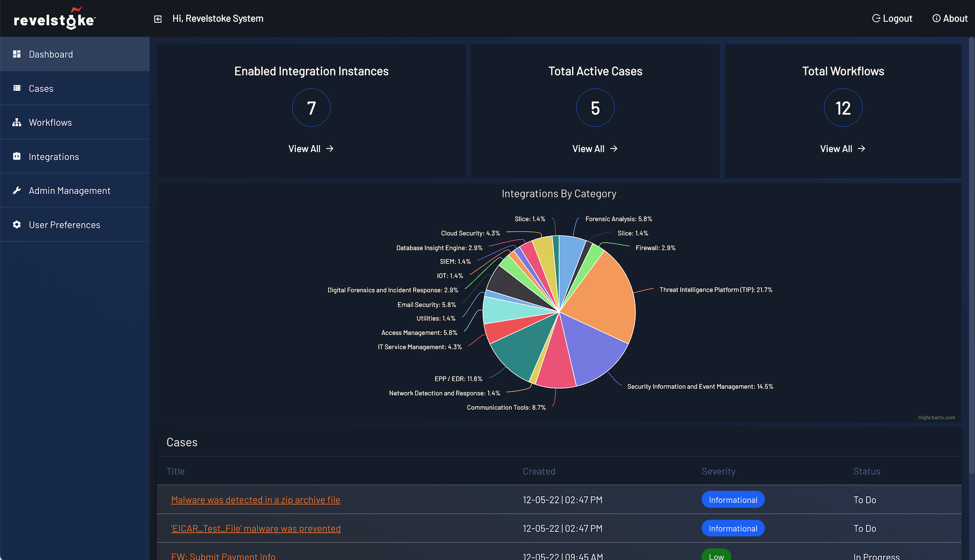Screen dimensions: 975x560
Task: Open the Workflows menu item
Action: pos(50,122)
